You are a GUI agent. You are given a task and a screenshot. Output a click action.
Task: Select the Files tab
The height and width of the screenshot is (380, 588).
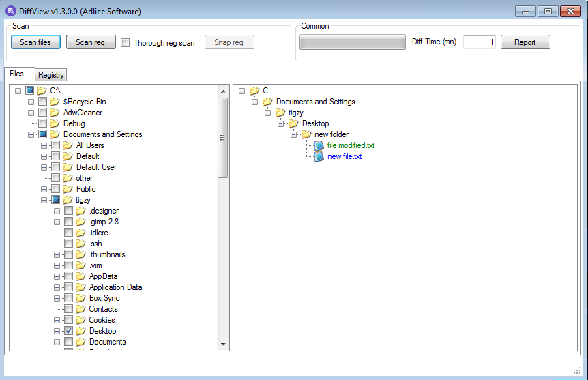click(17, 74)
